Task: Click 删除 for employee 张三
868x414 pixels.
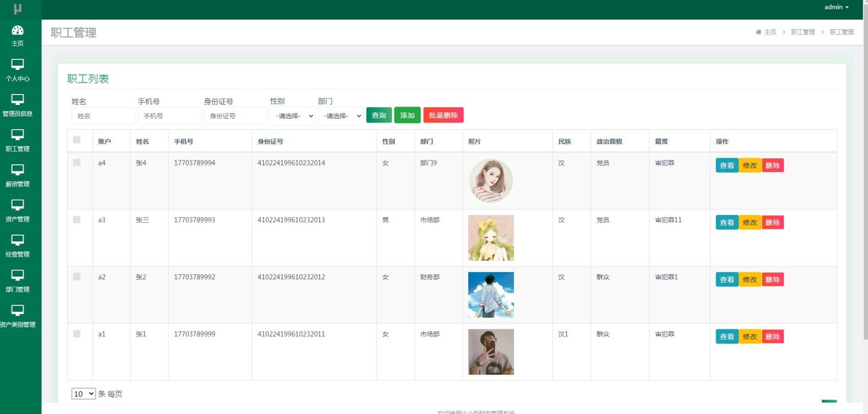Action: [x=773, y=223]
